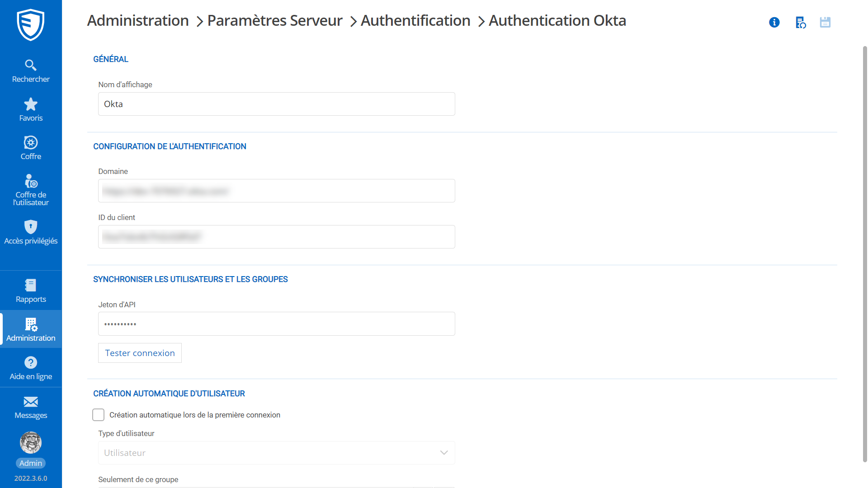The width and height of the screenshot is (868, 488).
Task: Go to the Coffre section
Action: coord(30,148)
